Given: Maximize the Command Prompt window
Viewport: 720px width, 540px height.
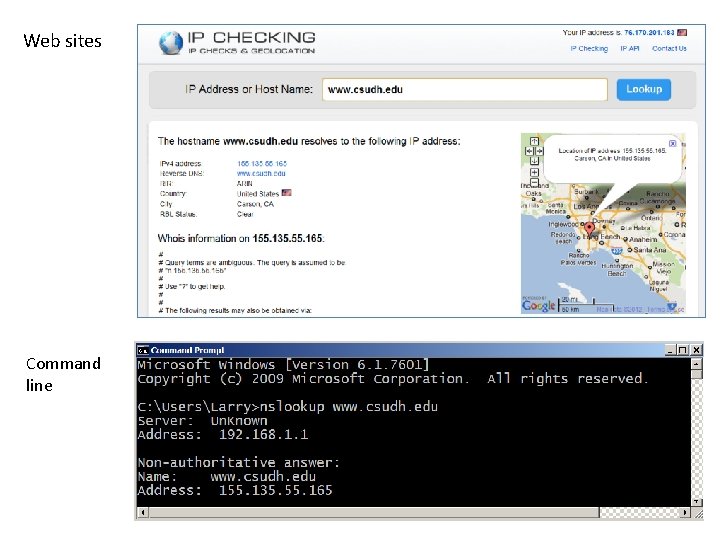Looking at the screenshot, I should (683, 350).
